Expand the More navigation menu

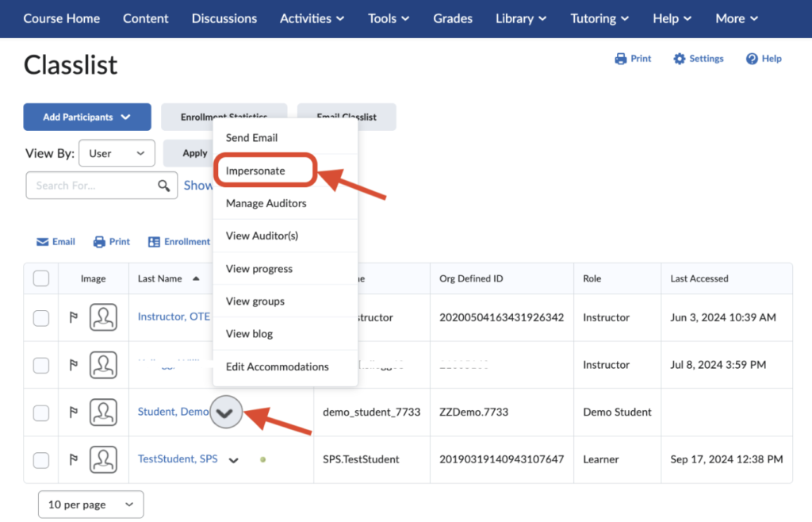tap(737, 19)
